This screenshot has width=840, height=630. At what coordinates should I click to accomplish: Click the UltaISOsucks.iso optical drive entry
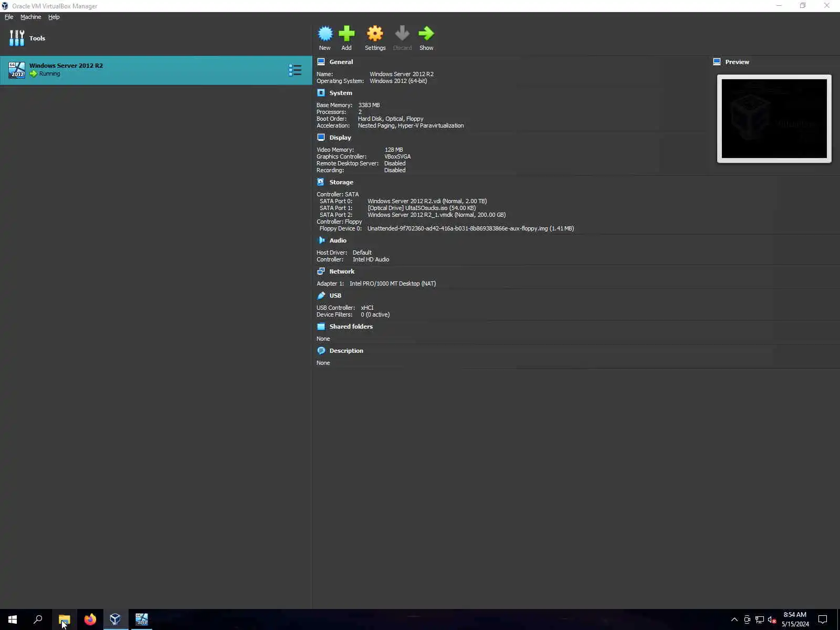(422, 208)
